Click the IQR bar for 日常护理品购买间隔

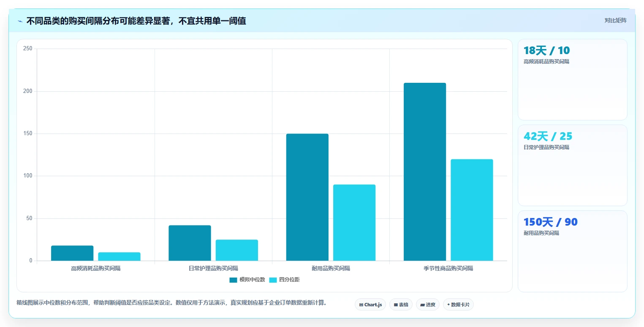(236, 250)
